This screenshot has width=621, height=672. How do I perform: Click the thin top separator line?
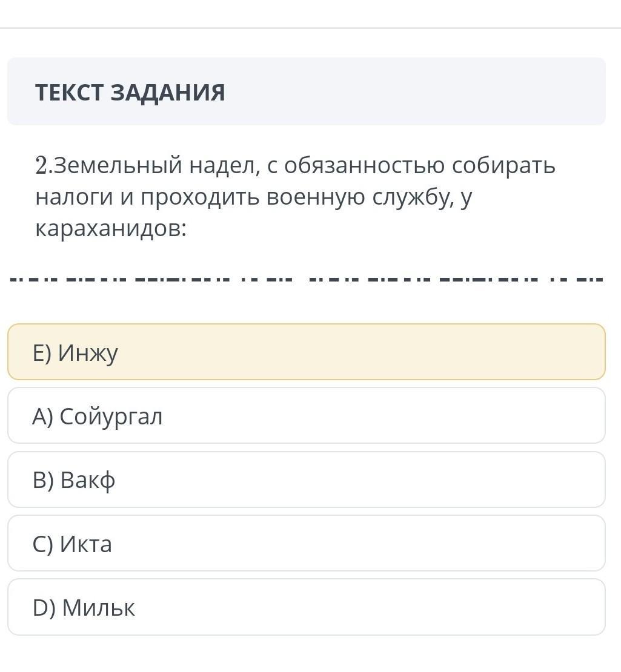tap(310, 28)
